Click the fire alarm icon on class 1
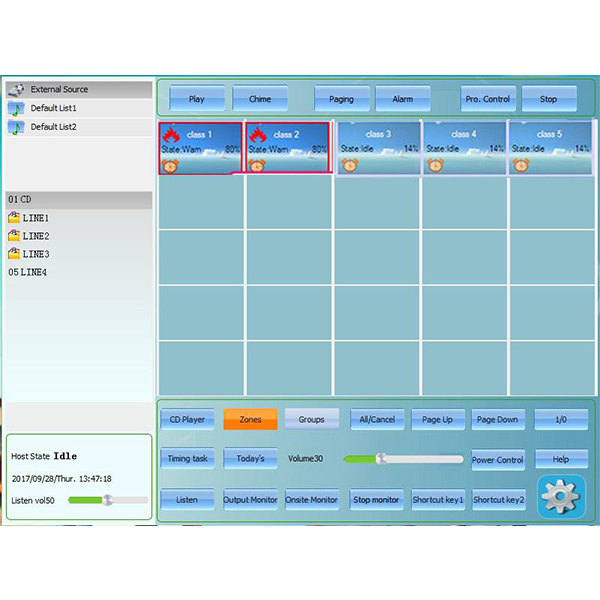The image size is (600, 600). (x=170, y=135)
